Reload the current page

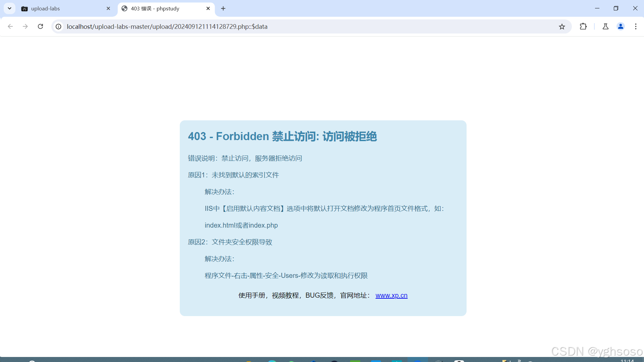[x=40, y=26]
